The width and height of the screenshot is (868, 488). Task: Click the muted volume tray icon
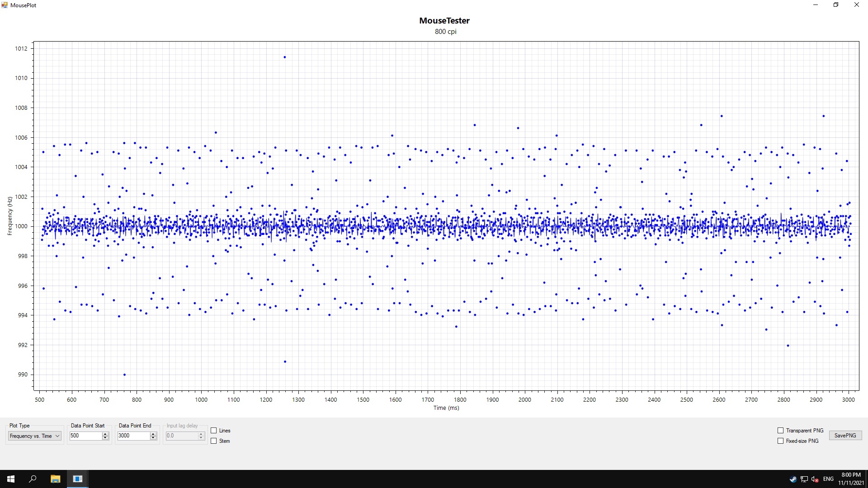[815, 479]
